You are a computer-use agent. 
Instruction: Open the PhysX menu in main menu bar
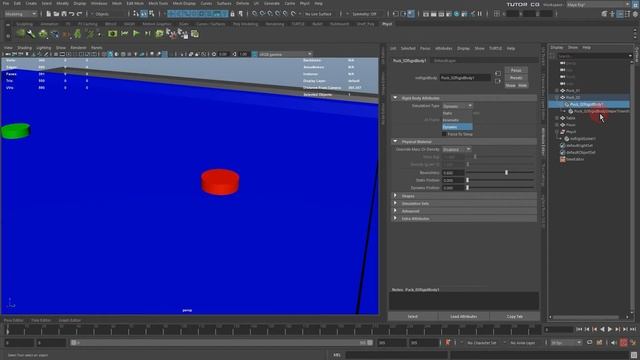304,3
